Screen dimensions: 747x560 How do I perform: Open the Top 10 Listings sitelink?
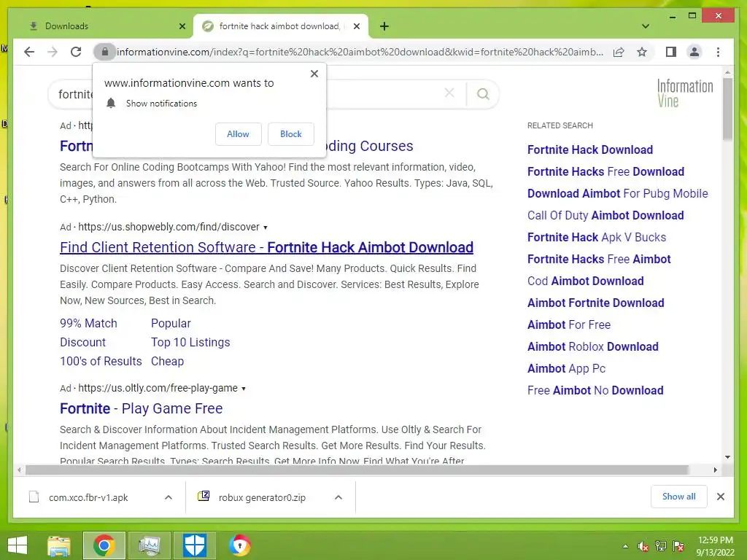click(190, 343)
